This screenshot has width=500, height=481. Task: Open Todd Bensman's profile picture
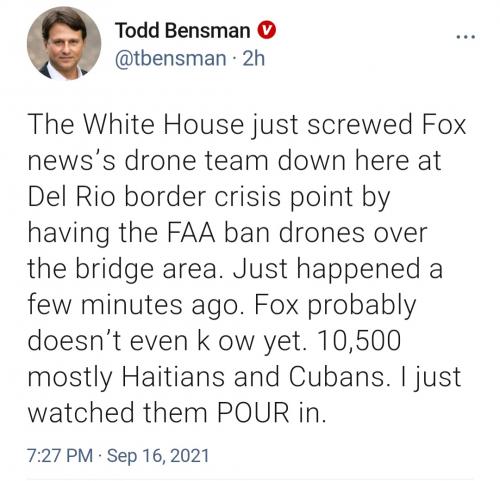(64, 43)
